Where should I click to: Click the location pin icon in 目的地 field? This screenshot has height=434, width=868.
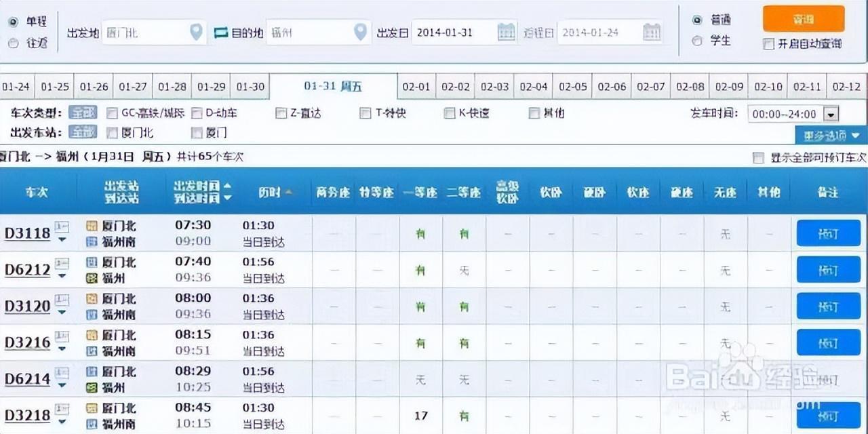[x=360, y=32]
